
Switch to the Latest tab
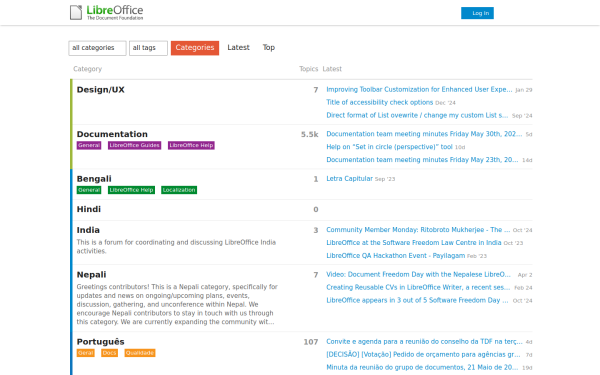click(238, 47)
